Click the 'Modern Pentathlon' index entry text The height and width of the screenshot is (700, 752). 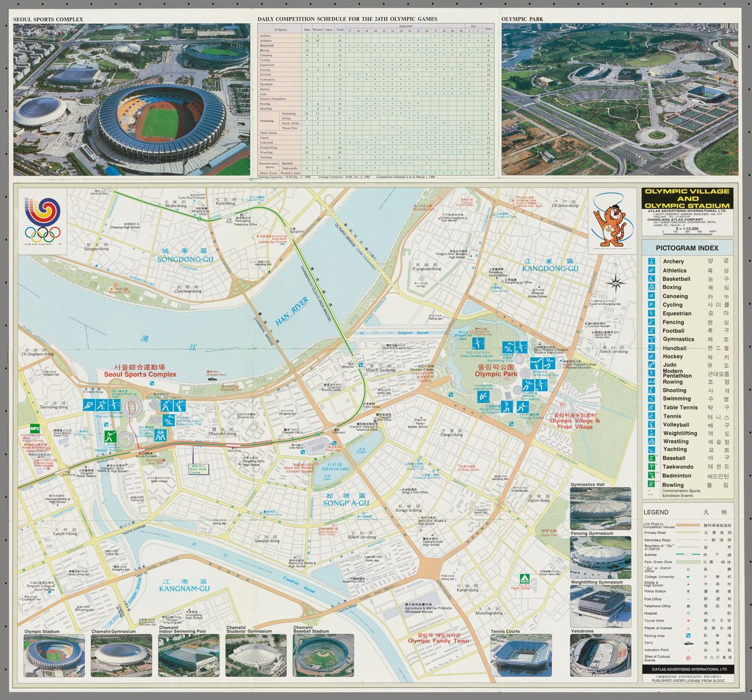pyautogui.click(x=677, y=374)
